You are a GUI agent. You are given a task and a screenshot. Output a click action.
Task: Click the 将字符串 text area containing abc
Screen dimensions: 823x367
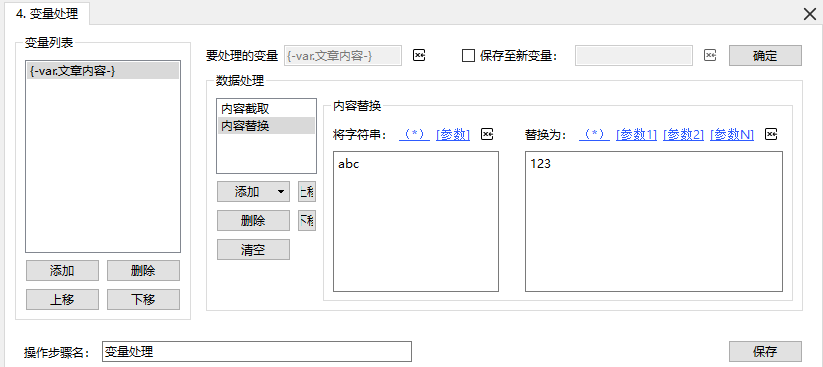[x=416, y=222]
